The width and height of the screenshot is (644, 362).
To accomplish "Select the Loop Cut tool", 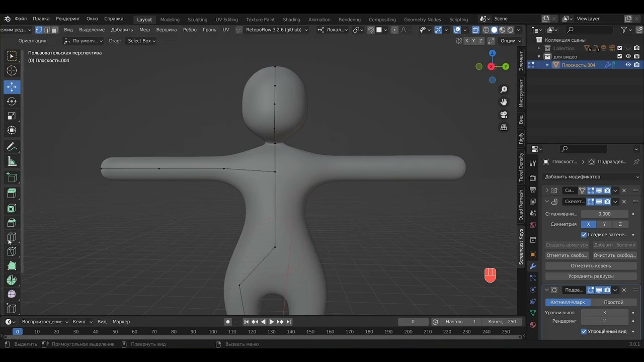I will point(12,237).
